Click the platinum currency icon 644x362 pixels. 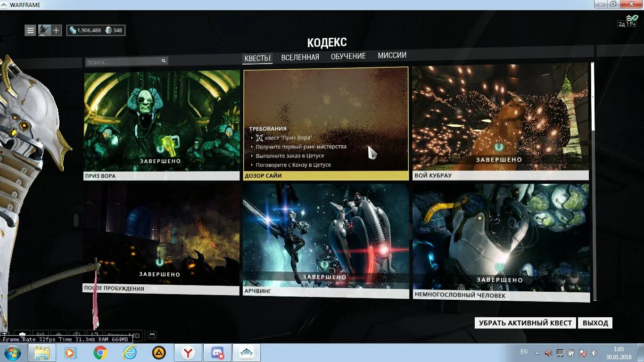(x=108, y=31)
